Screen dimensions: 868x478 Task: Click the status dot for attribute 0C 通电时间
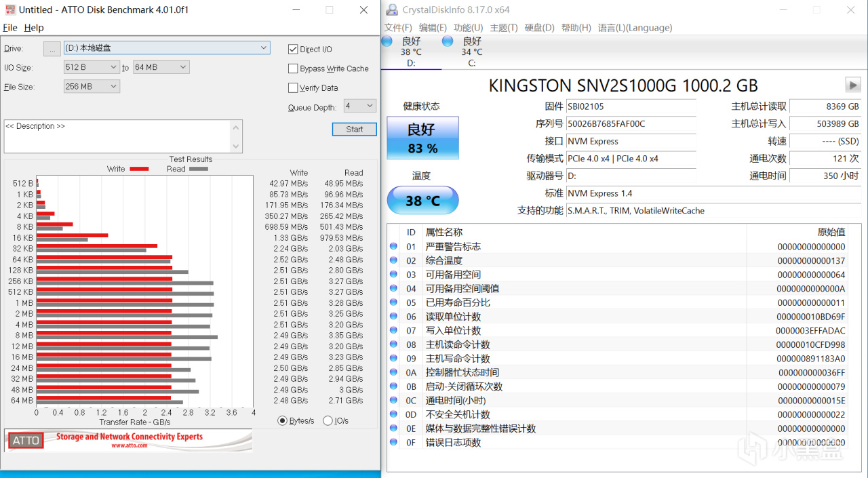coord(393,400)
